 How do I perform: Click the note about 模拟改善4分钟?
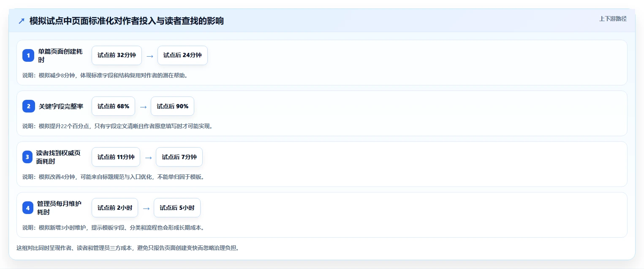click(114, 177)
